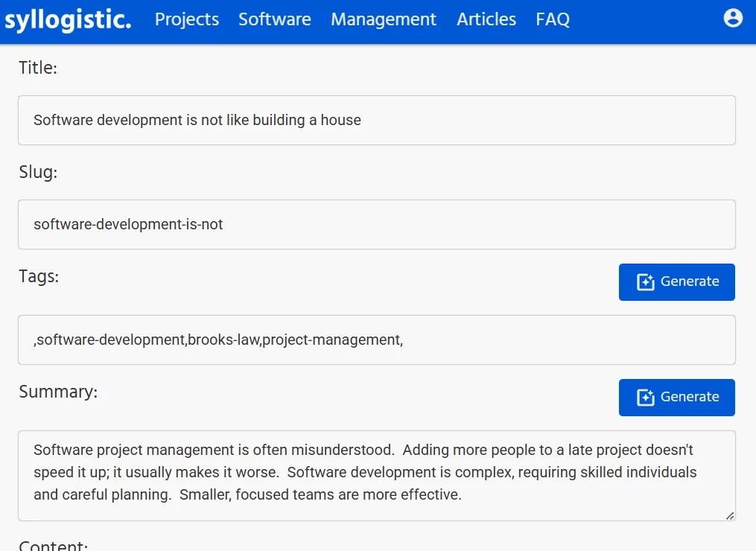Open the Projects menu item
This screenshot has height=551, width=756.
tap(187, 19)
